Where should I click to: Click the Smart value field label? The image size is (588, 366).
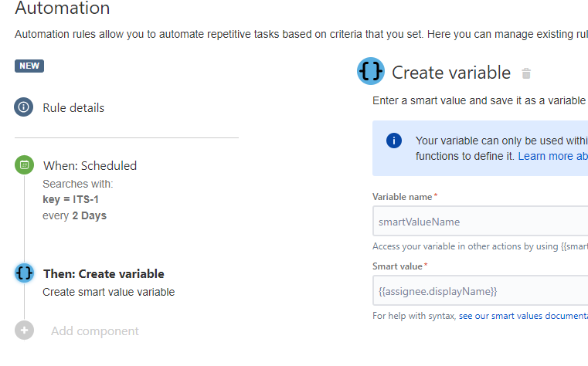[x=397, y=266]
